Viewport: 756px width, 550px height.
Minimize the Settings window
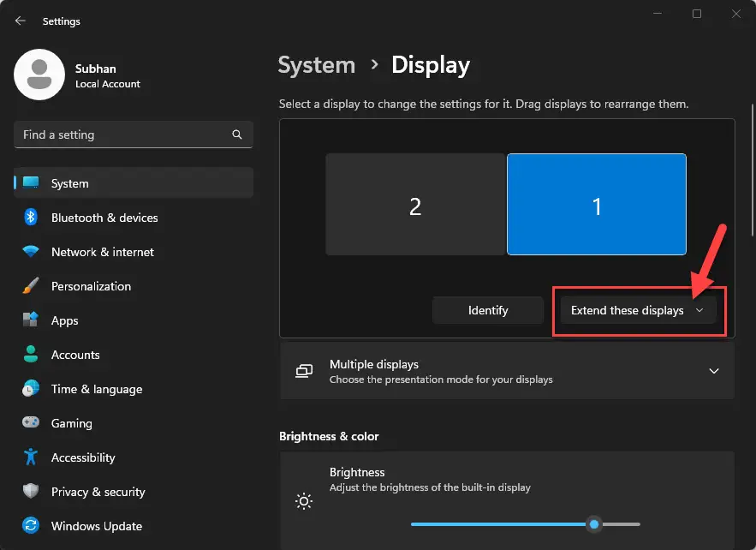658,14
